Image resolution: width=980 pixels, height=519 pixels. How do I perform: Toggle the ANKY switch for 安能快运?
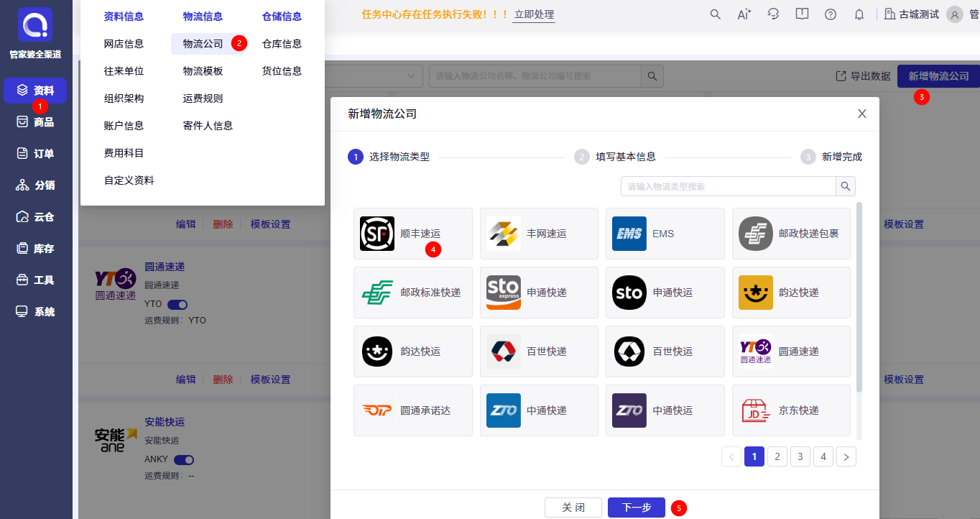(x=184, y=459)
